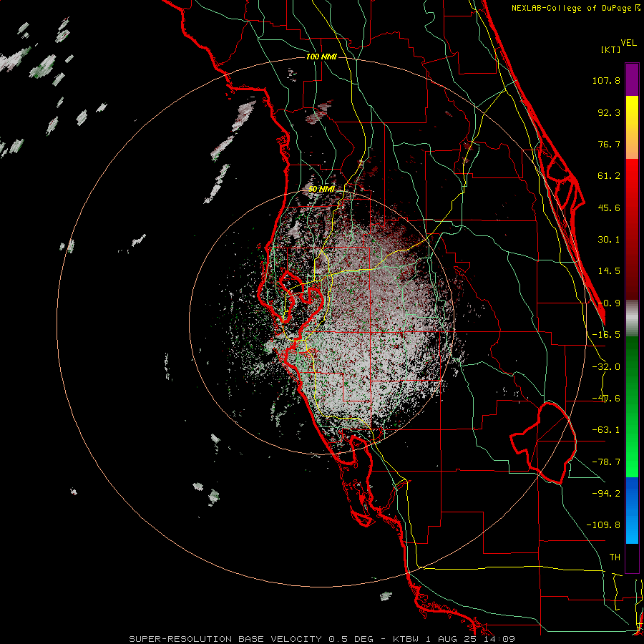Click the -109.8 velocity scale value
The width and height of the screenshot is (644, 644).
pos(603,525)
